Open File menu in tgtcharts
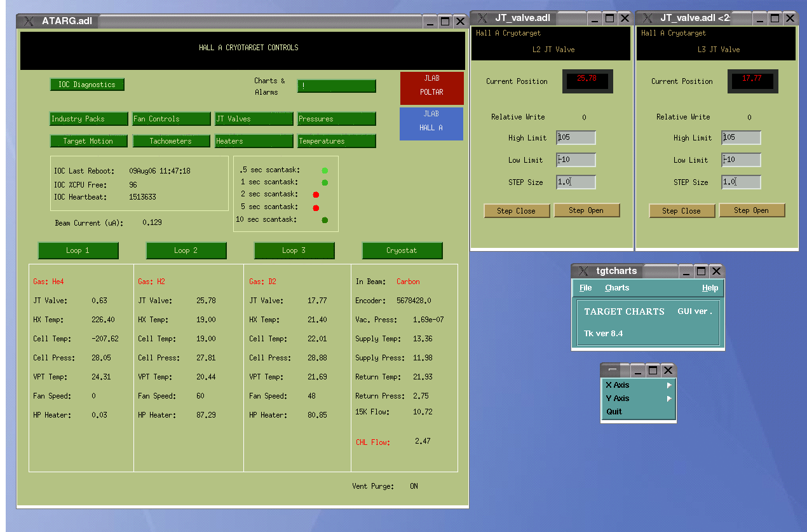This screenshot has height=532, width=807. pos(586,288)
